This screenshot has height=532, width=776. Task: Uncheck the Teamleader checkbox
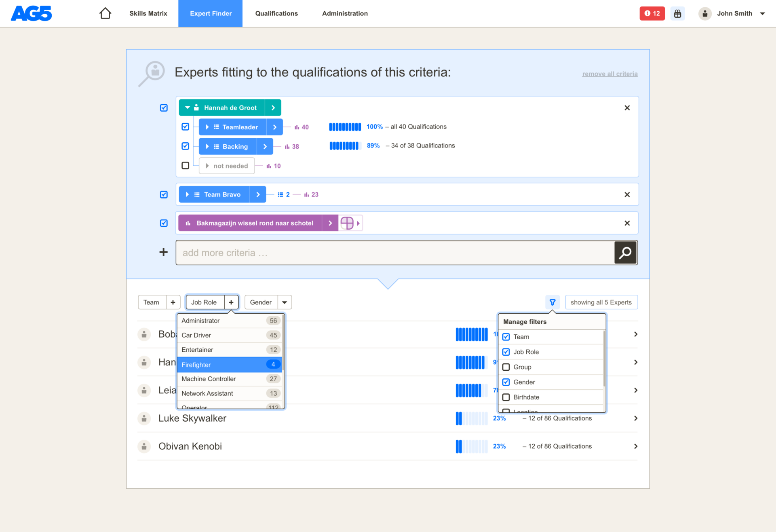[x=185, y=127]
